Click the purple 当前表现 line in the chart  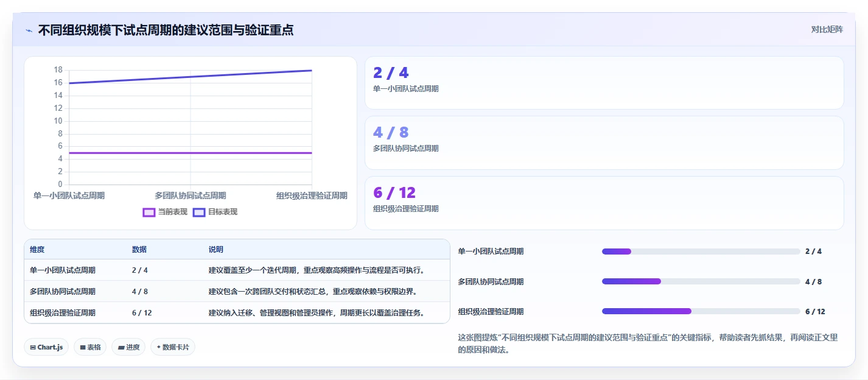(191, 153)
